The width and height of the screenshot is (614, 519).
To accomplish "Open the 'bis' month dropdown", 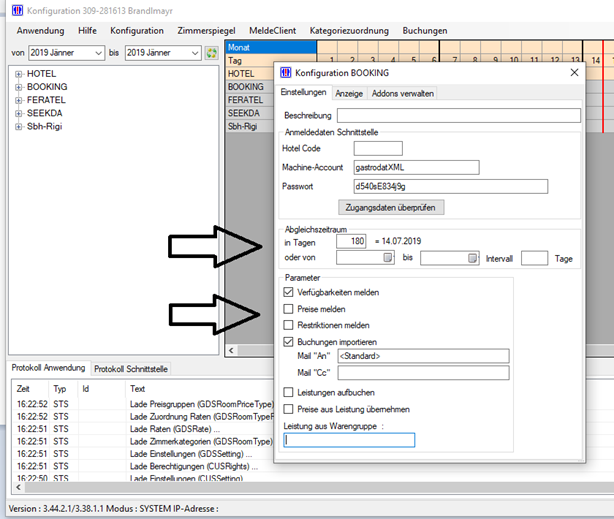I will pyautogui.click(x=195, y=53).
